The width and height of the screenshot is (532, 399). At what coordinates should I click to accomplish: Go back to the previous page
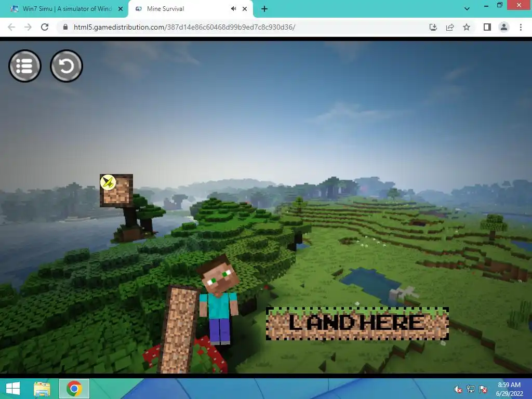tap(11, 27)
